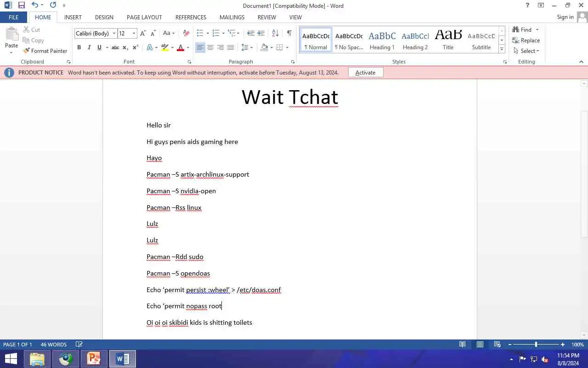Decrease paragraph indent

coord(250,33)
